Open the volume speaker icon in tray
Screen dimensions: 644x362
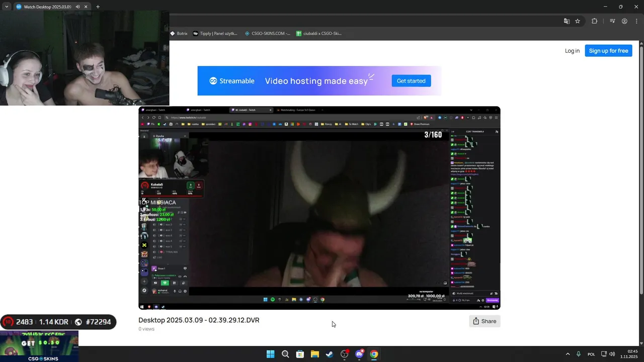(612, 354)
